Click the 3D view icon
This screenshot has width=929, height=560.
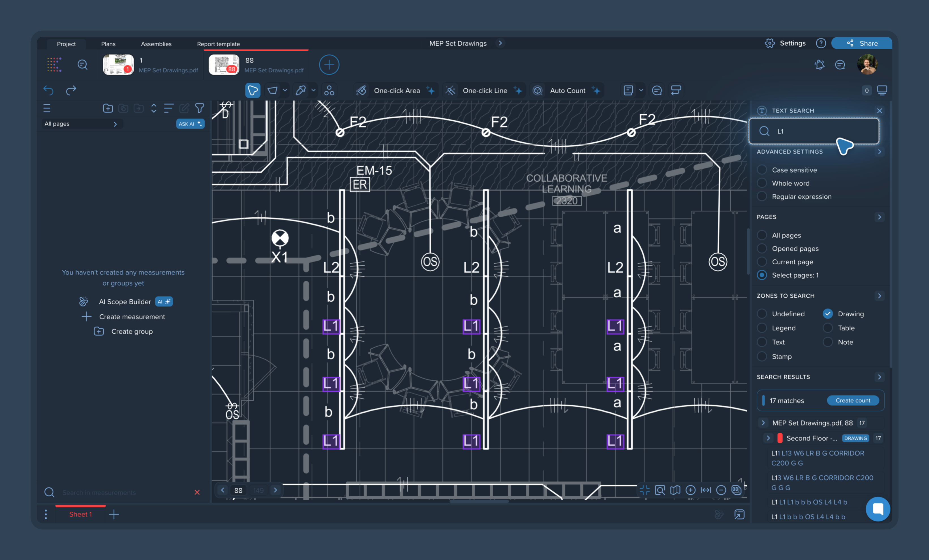(736, 490)
